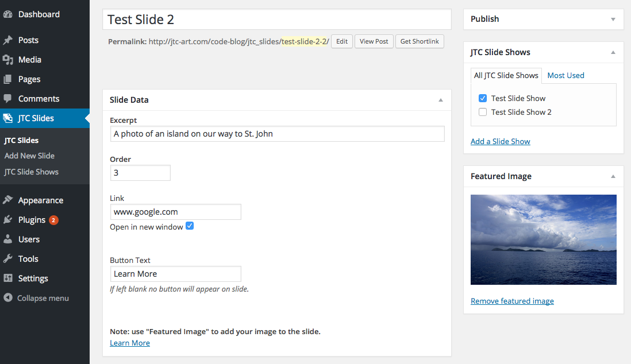Click the Plugins plug icon
The width and height of the screenshot is (631, 364).
coord(8,220)
